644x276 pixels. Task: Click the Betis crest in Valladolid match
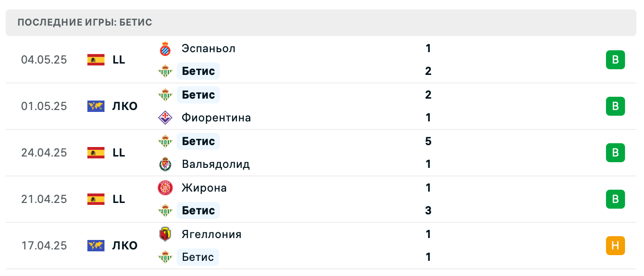165,141
